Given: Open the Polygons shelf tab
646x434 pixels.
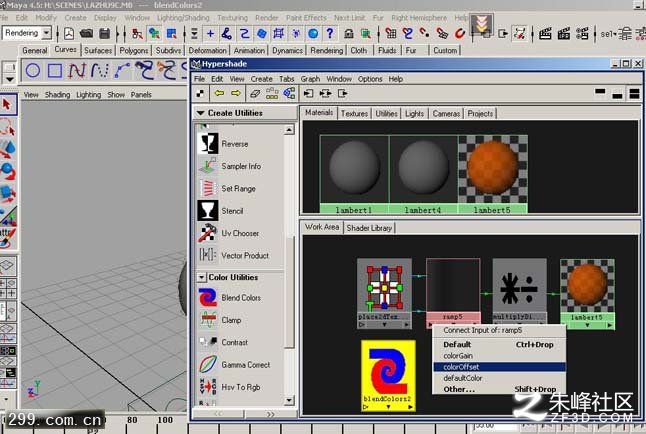Looking at the screenshot, I should pos(134,50).
